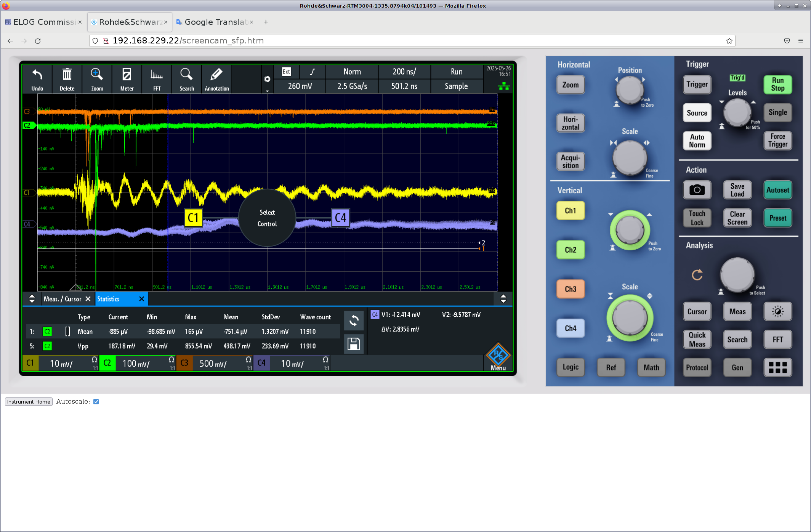811x532 pixels.
Task: Toggle the Ch3 channel button
Action: click(x=570, y=289)
